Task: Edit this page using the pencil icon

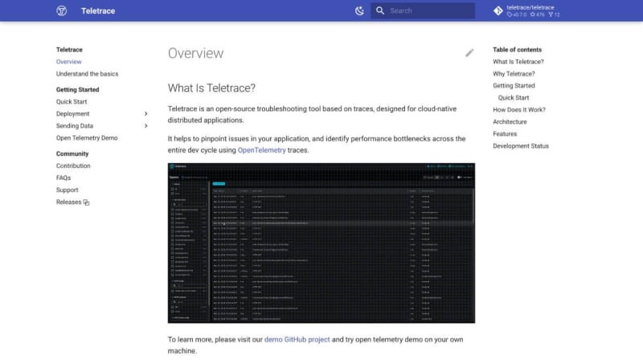Action: [x=469, y=53]
